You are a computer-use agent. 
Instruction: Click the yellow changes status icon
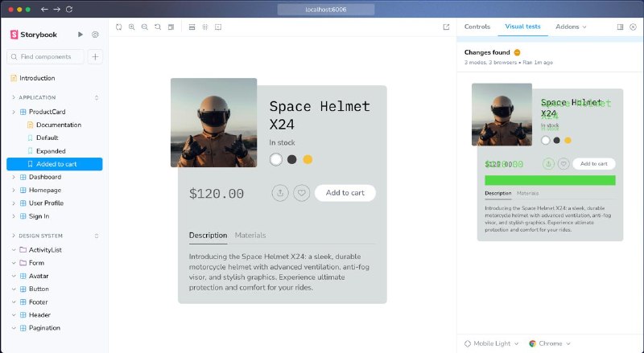[517, 52]
